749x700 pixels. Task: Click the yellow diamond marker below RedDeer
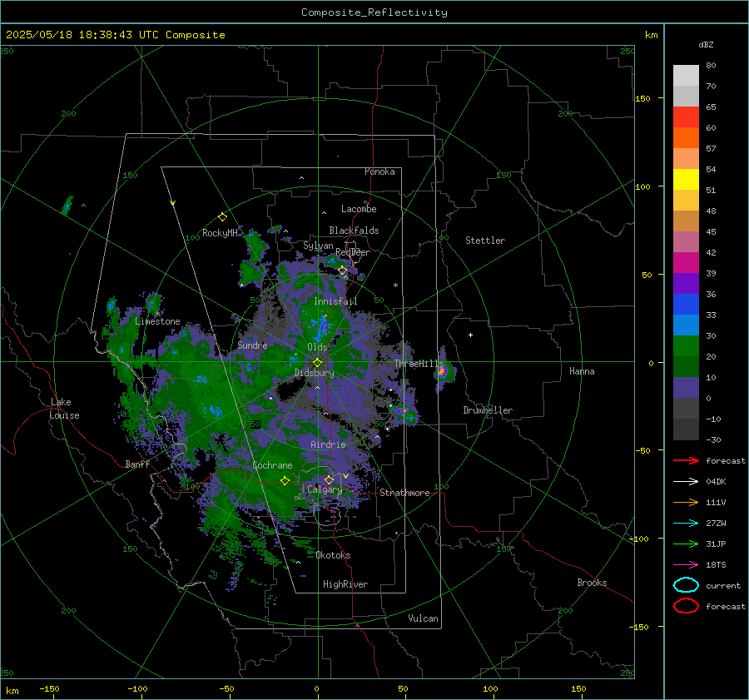343,271
